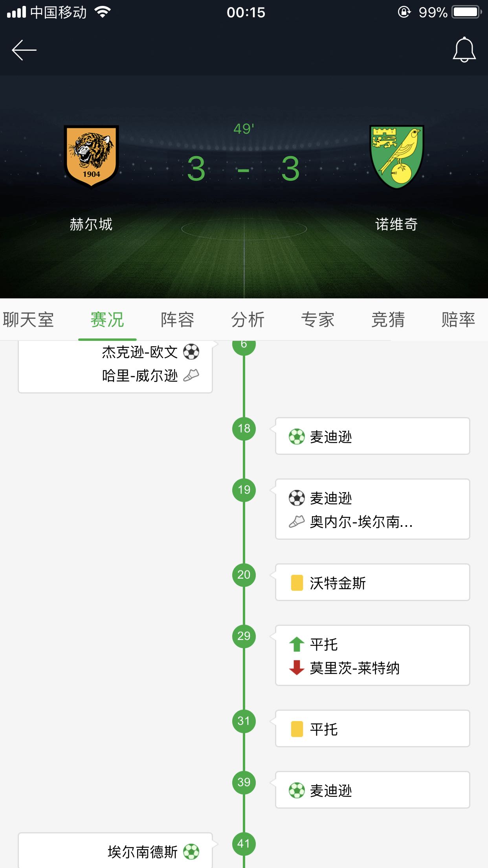Open the 埃尔南德斯 goal event card
The image size is (488, 868).
[x=115, y=851]
